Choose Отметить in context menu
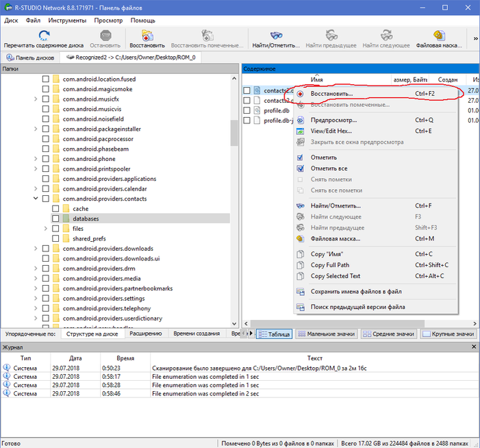The height and width of the screenshot is (448, 480). [x=375, y=158]
